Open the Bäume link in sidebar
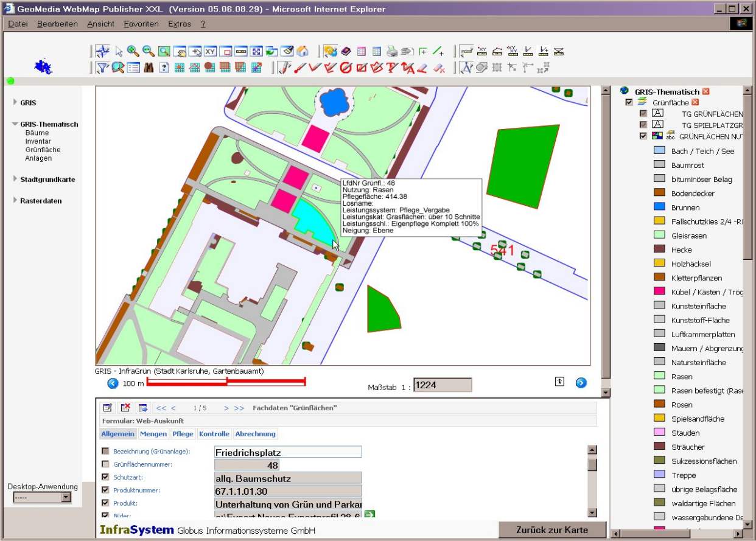This screenshot has height=541, width=756. (x=37, y=133)
